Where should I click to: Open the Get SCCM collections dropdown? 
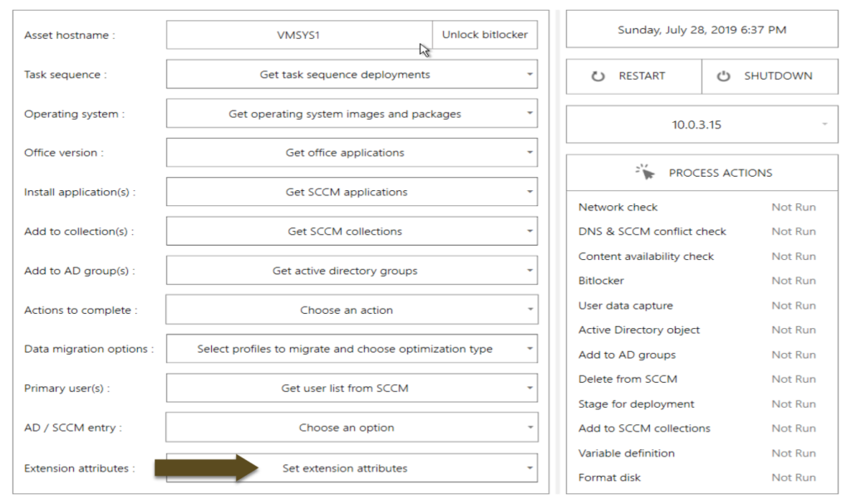coord(352,231)
